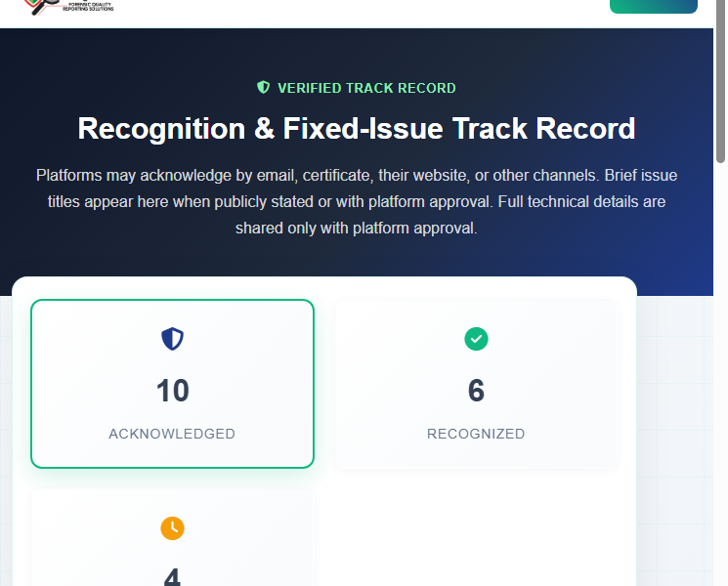The image size is (728, 586).
Task: Click the green button in the header
Action: pyautogui.click(x=654, y=6)
